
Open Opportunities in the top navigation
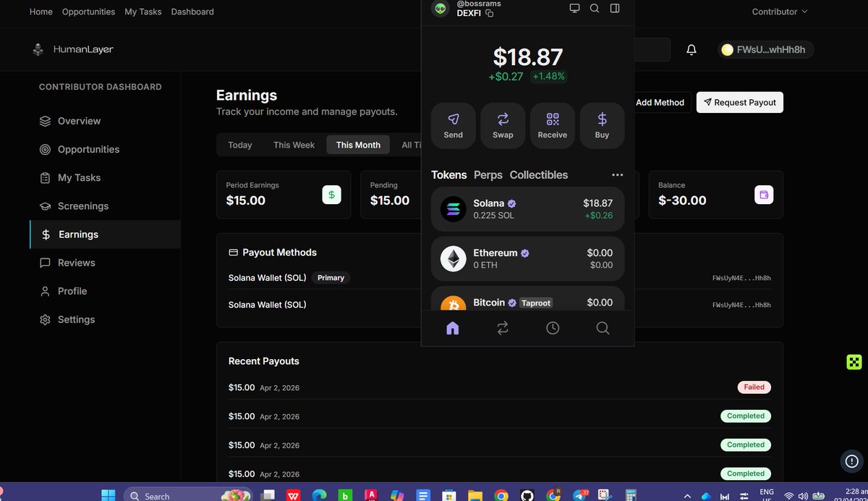pos(88,12)
